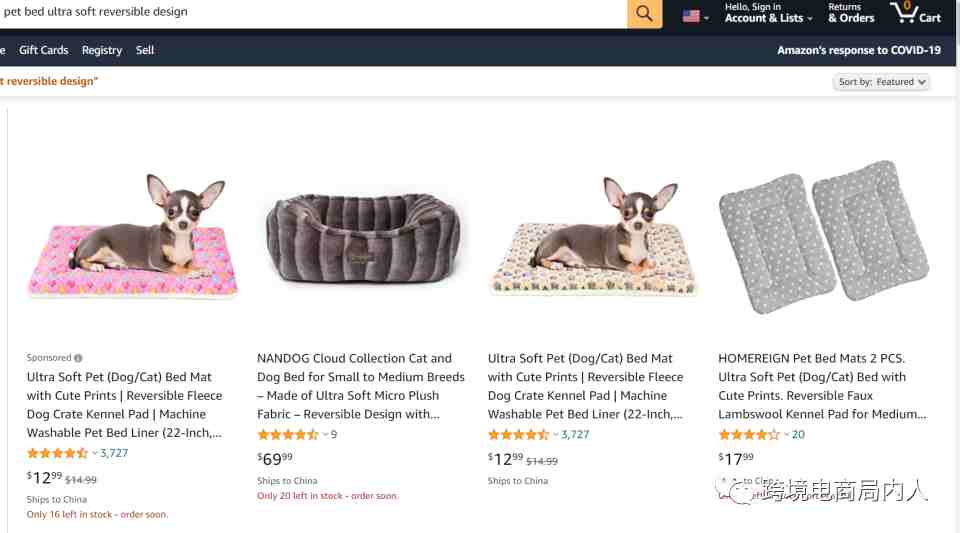
Task: Click the search text input field
Action: [x=300, y=13]
